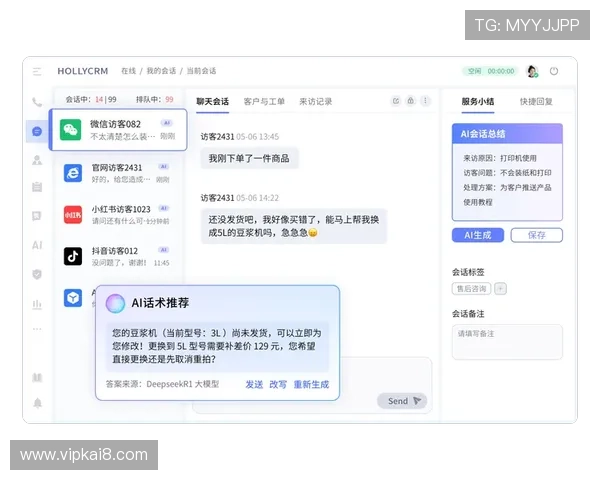This screenshot has width=600, height=480.
Task: Click the 请填写备注 notes field
Action: [x=507, y=342]
